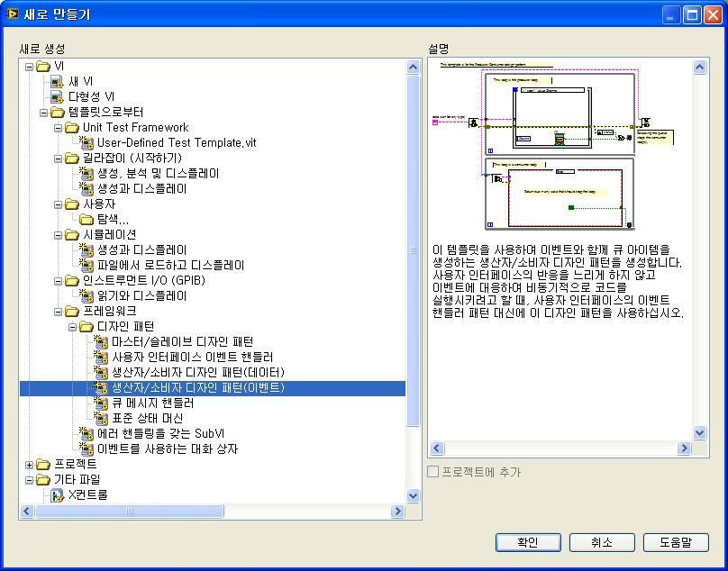Collapse the VI root node
The height and width of the screenshot is (571, 728).
(29, 67)
